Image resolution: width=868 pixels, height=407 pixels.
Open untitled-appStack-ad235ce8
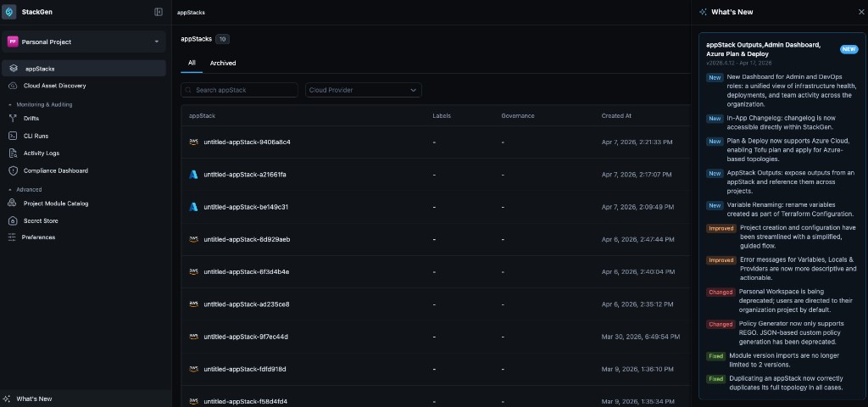pos(247,304)
